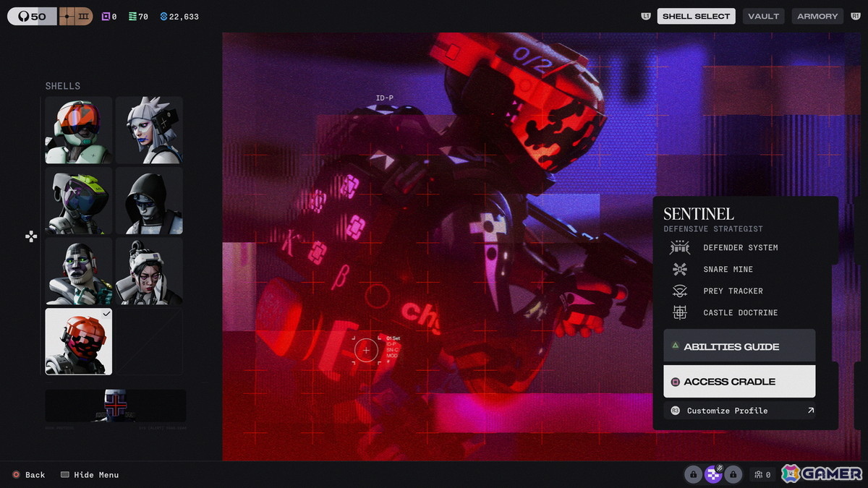Viewport: 868px width, 488px height.
Task: Select the Snare Mine ability icon
Action: 679,269
